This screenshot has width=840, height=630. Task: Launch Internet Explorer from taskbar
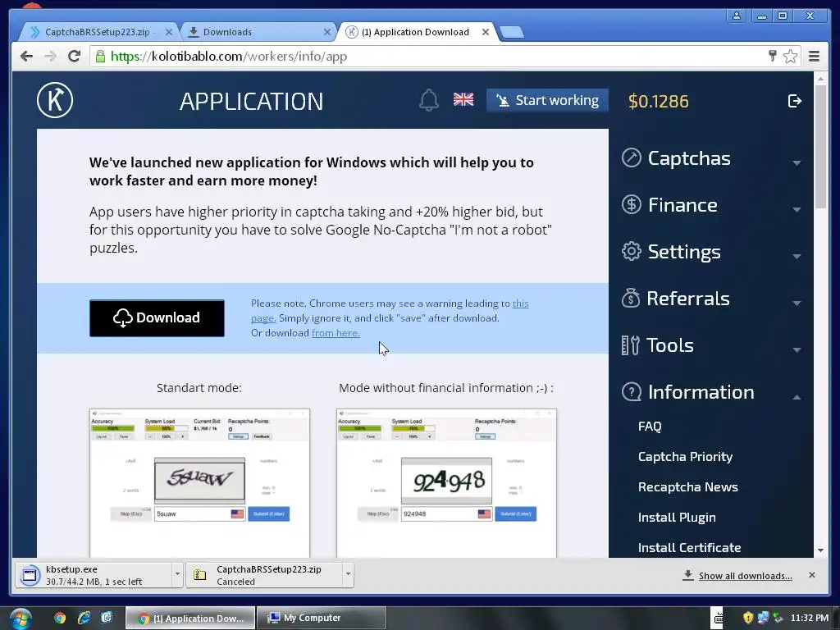84,618
